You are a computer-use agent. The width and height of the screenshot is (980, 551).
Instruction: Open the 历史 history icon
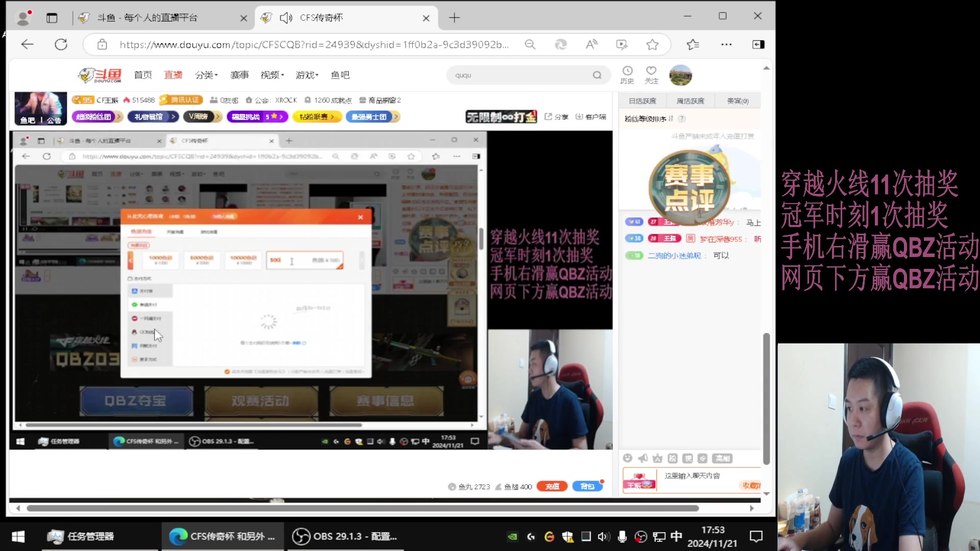point(627,74)
